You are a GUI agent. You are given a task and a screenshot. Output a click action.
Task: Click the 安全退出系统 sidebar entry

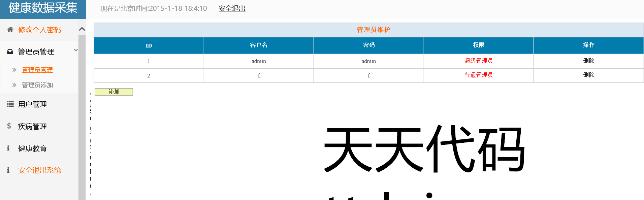(x=39, y=170)
